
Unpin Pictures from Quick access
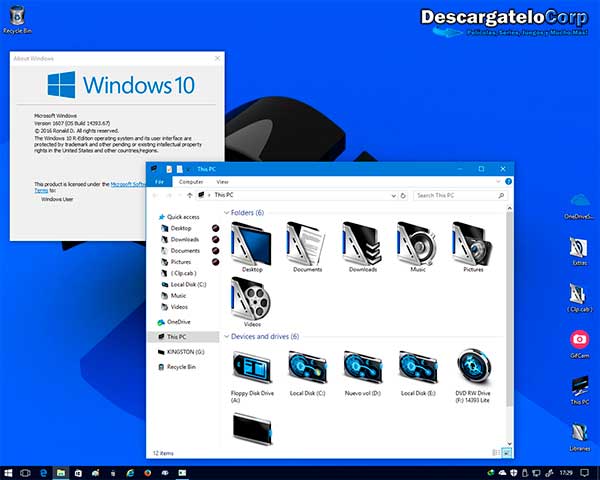(x=216, y=262)
